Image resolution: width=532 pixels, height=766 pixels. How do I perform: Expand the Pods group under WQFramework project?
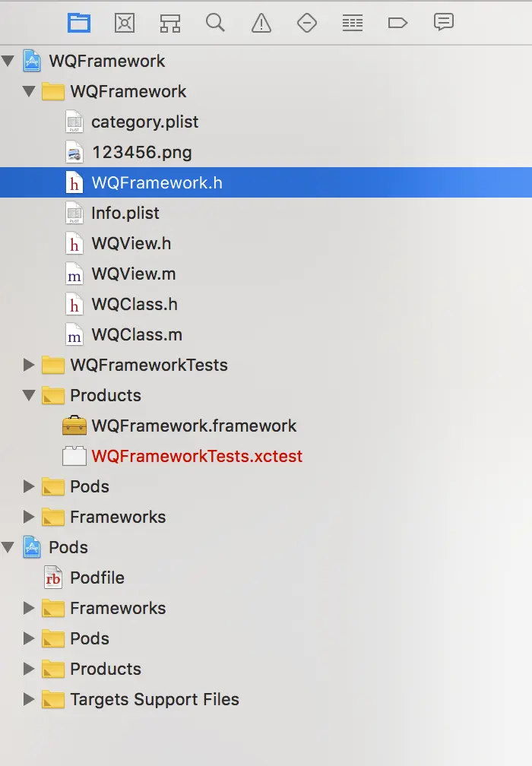(x=30, y=486)
